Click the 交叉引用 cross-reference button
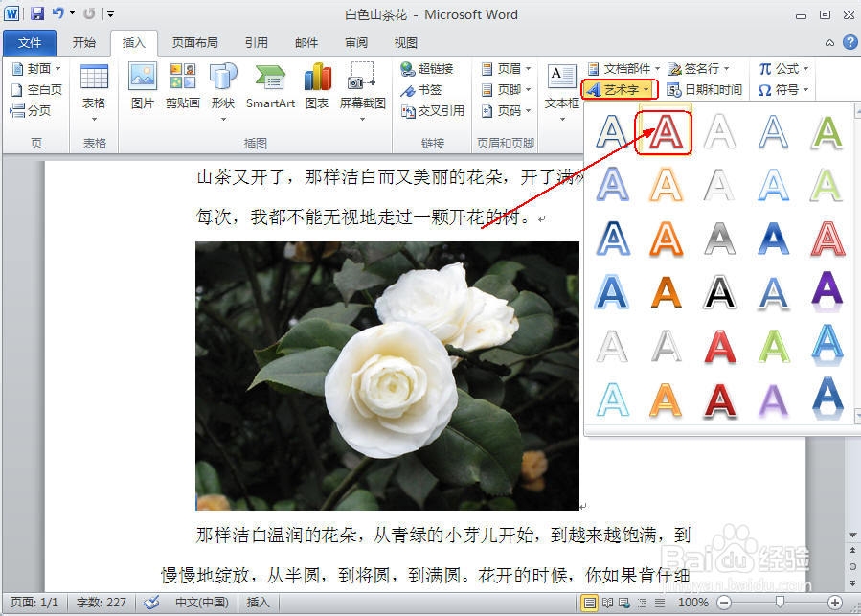This screenshot has width=861, height=616. tap(433, 110)
